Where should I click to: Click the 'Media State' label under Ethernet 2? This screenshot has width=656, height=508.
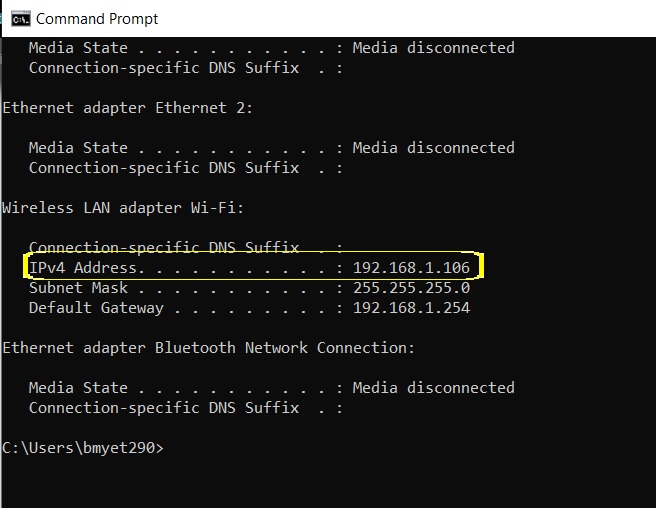pyautogui.click(x=78, y=148)
